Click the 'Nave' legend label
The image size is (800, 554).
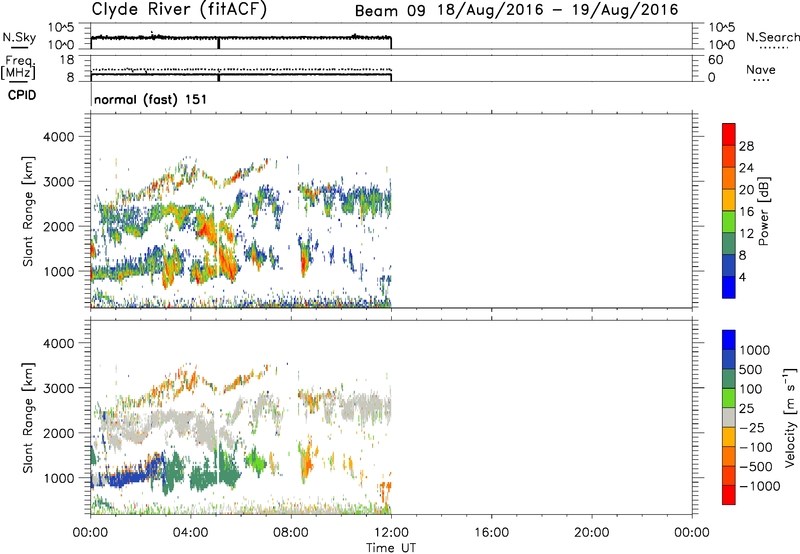761,70
